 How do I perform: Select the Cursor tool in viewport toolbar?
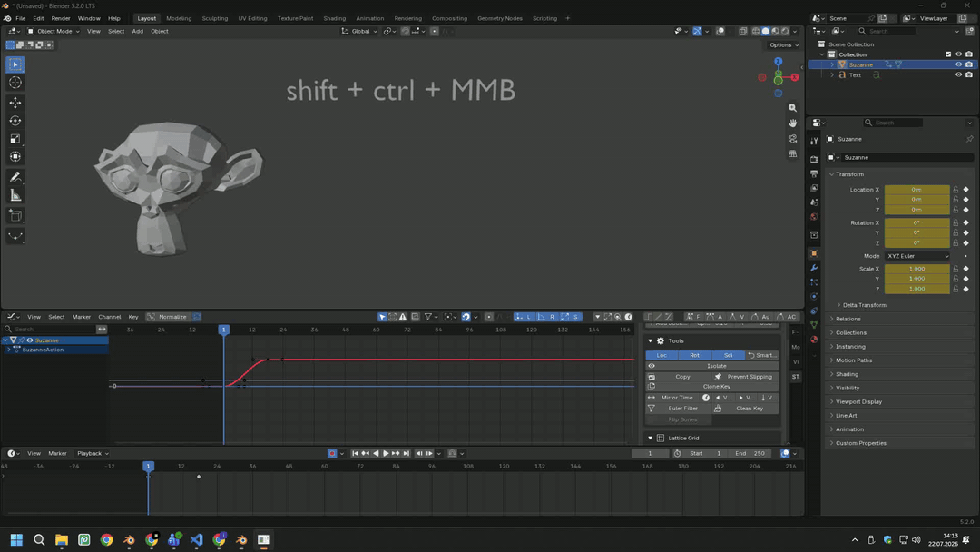(x=15, y=83)
